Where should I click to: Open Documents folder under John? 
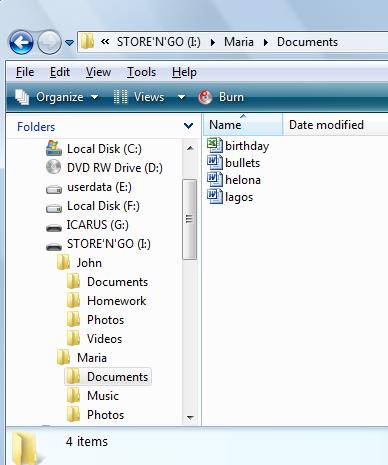point(117,282)
